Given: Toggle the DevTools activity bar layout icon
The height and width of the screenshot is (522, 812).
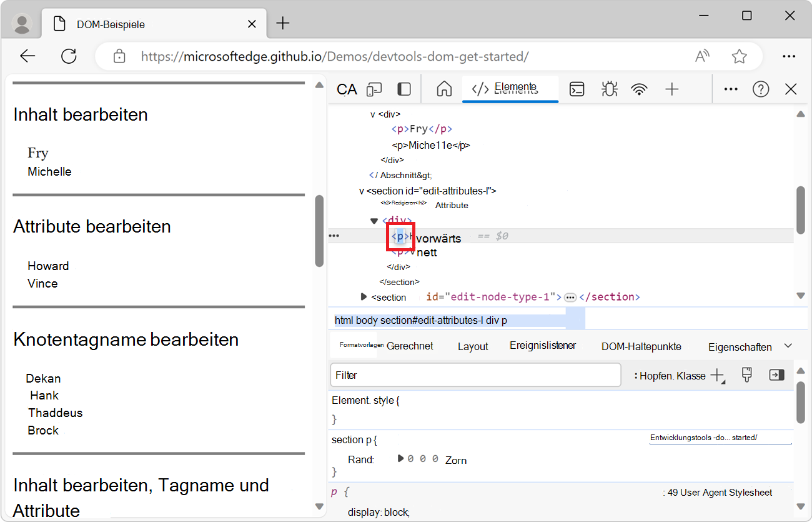Looking at the screenshot, I should tap(404, 89).
